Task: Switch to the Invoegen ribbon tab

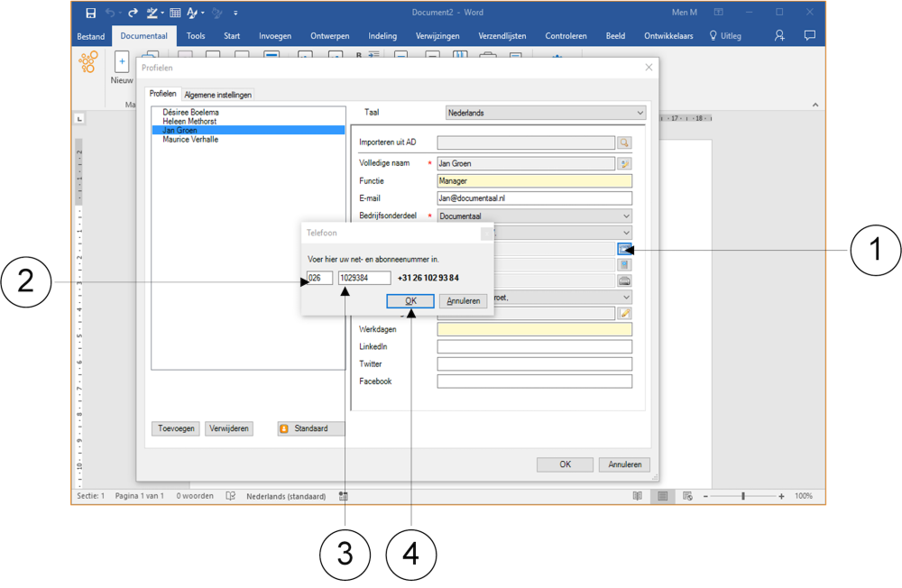Action: tap(275, 36)
